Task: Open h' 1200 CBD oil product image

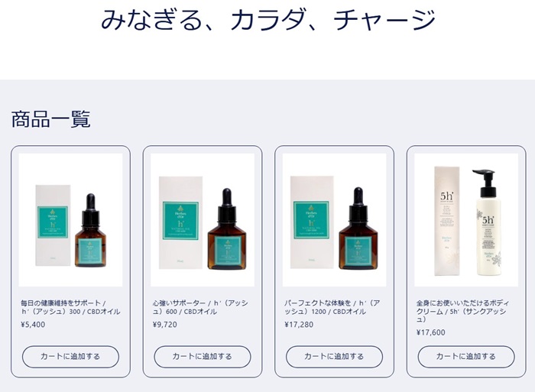Action: click(335, 220)
